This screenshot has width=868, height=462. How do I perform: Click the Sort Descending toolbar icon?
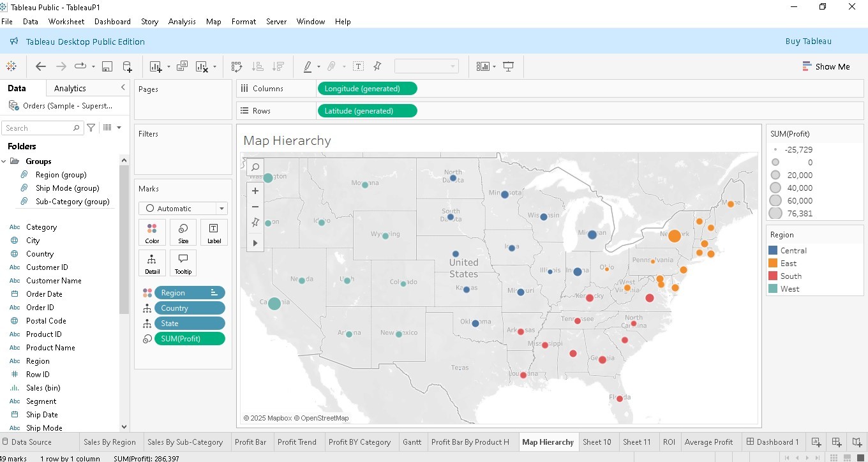pyautogui.click(x=278, y=66)
